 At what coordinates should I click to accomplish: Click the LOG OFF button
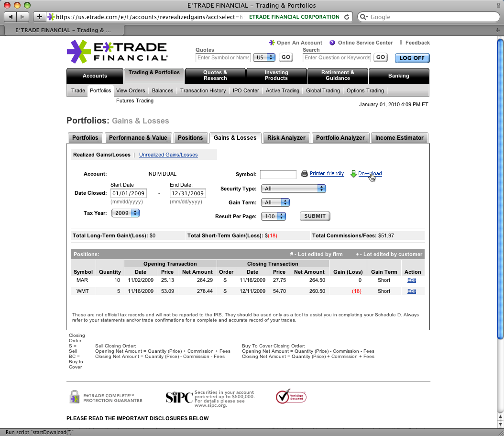412,58
